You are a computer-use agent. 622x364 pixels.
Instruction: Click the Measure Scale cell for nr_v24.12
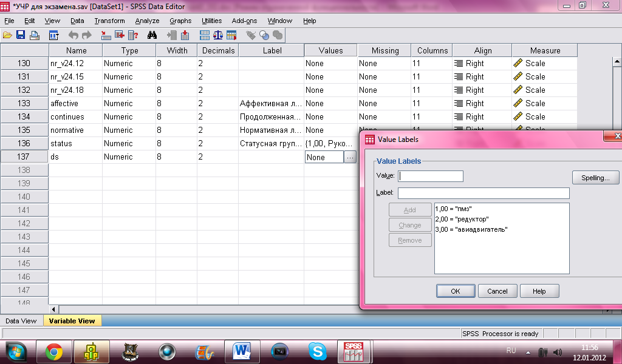click(x=545, y=63)
